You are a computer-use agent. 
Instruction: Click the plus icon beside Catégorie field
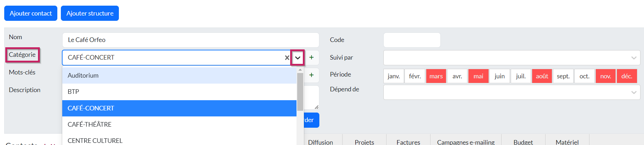(x=311, y=58)
